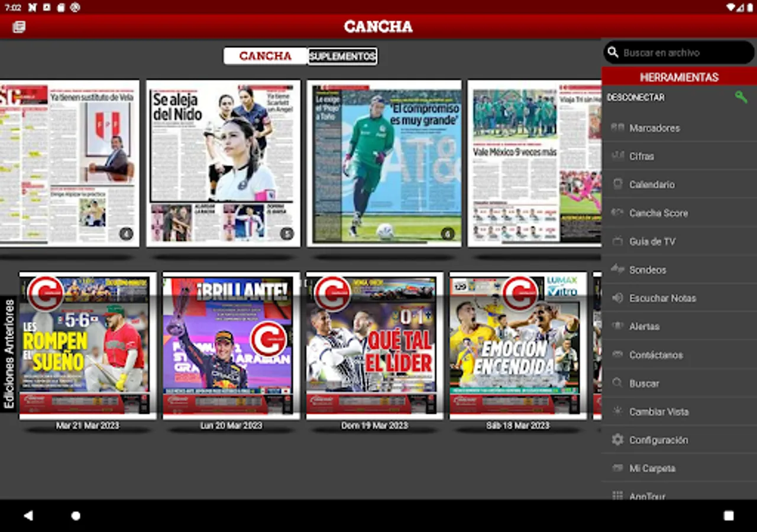Click the Cambiar Vista icon
This screenshot has height=532, width=757.
617,411
